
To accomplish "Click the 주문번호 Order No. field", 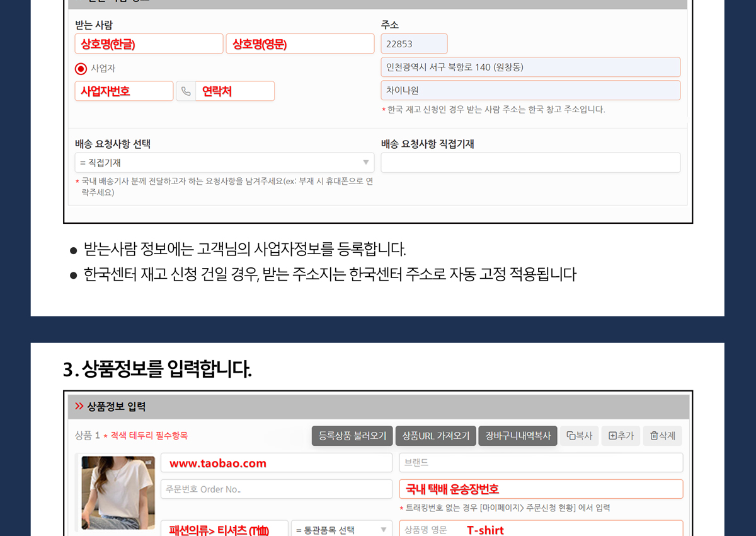I will coord(277,489).
